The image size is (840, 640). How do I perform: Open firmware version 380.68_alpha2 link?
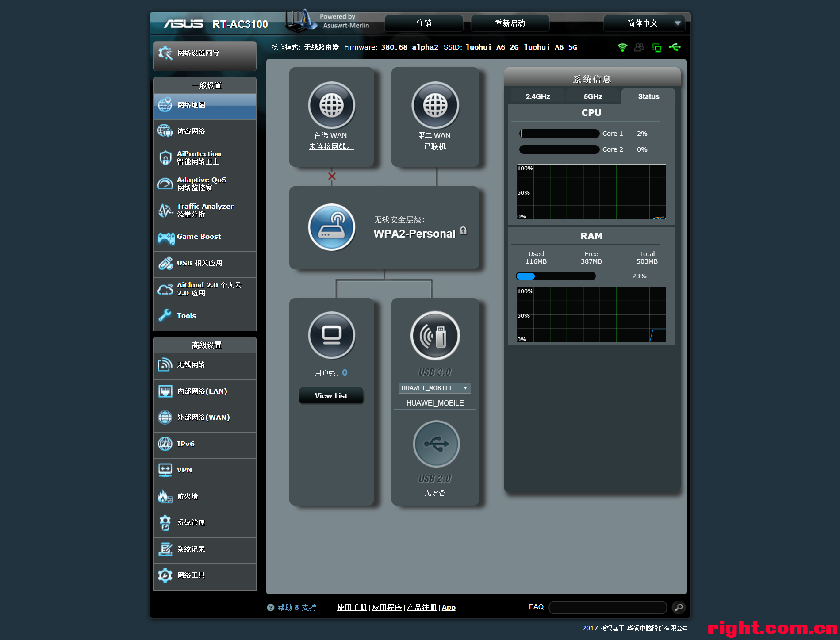coord(410,47)
